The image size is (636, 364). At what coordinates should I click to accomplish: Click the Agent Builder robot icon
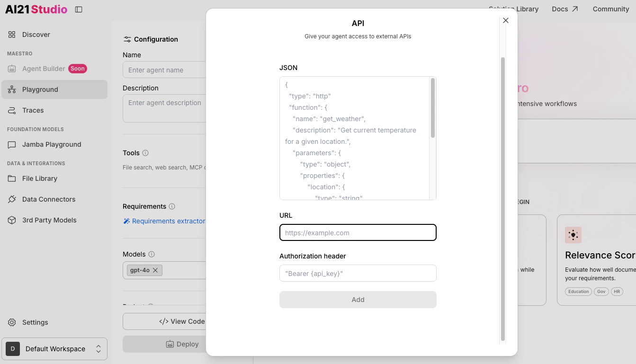coord(12,69)
